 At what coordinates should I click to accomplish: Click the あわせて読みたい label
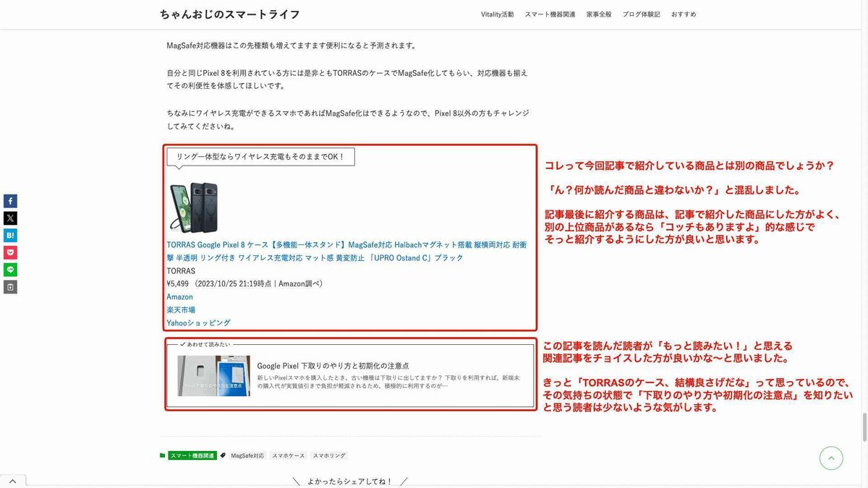tap(206, 344)
